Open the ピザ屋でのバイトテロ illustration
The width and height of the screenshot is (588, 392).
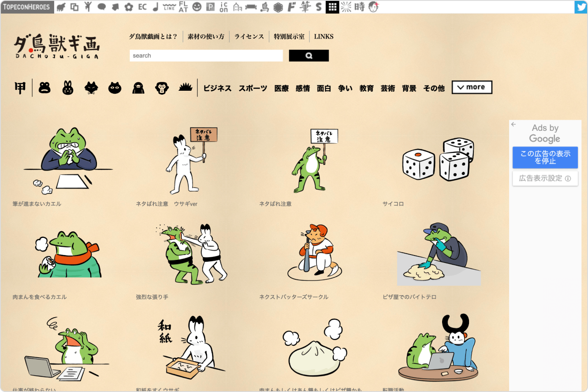click(439, 254)
